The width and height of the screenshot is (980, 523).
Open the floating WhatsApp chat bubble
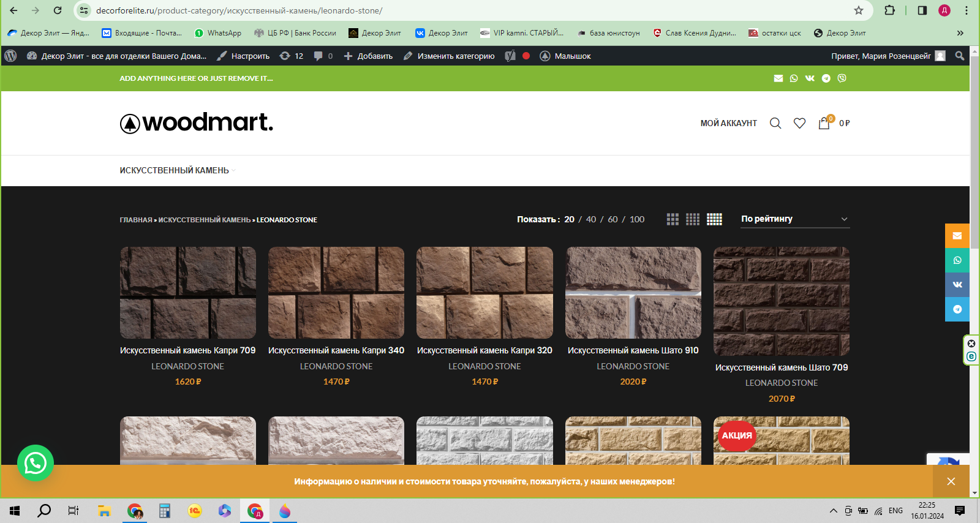[x=36, y=463]
